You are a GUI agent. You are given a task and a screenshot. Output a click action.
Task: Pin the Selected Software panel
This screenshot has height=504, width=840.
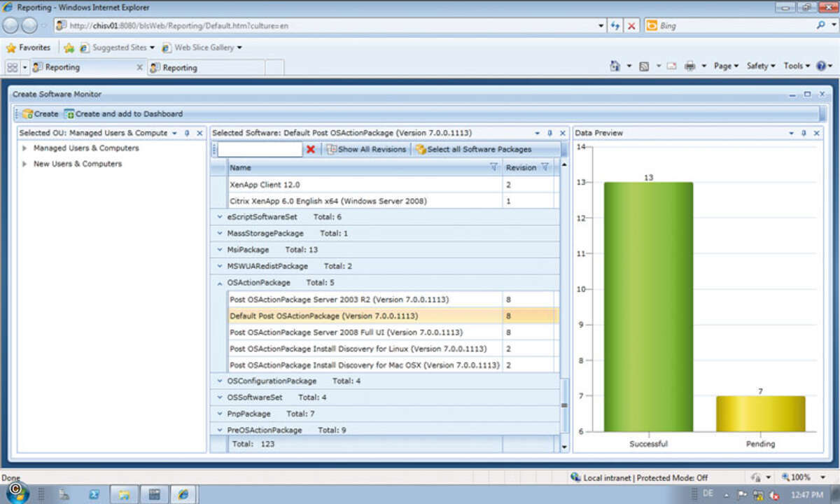(x=549, y=133)
